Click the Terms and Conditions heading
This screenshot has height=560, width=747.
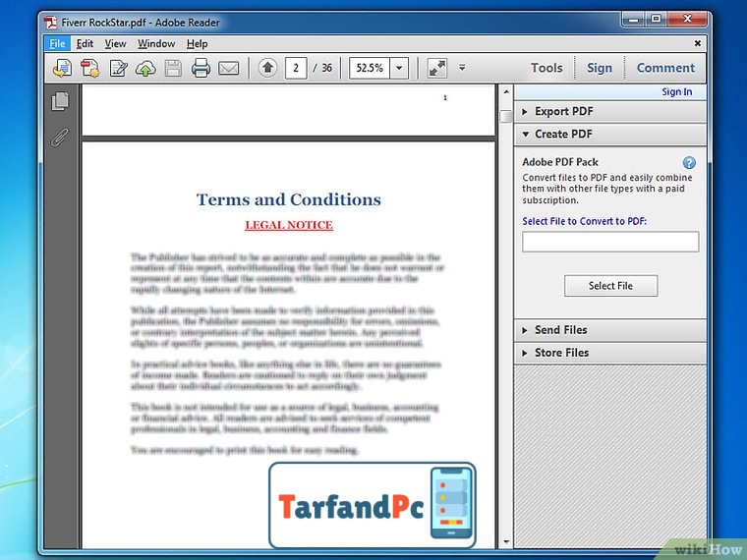[x=289, y=199]
